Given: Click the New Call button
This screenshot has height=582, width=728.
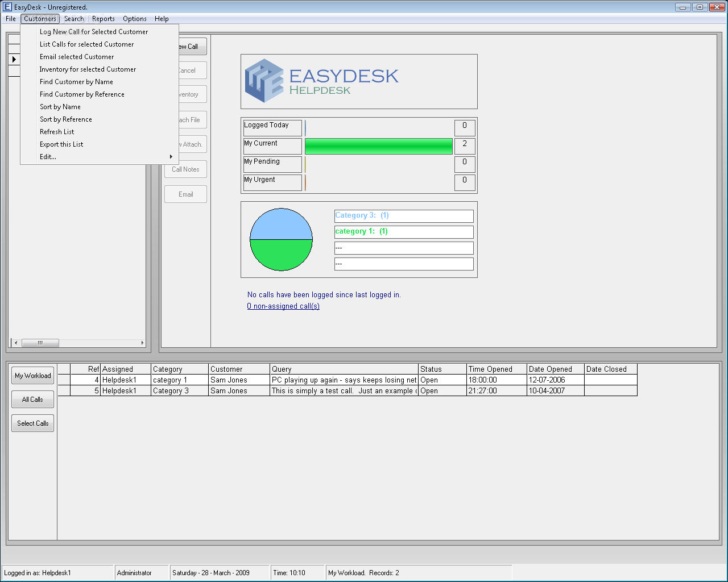Looking at the screenshot, I should [192, 47].
